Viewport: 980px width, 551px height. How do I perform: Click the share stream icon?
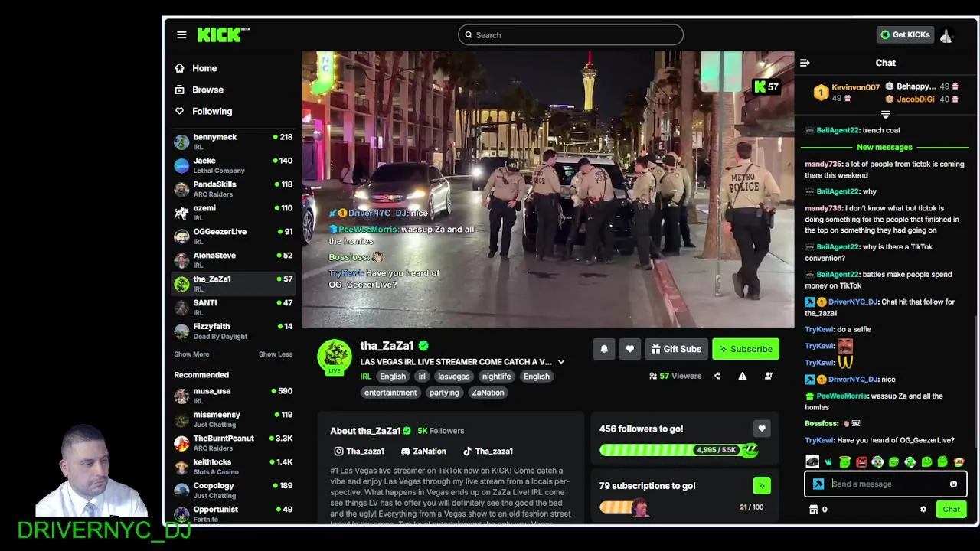pos(717,376)
